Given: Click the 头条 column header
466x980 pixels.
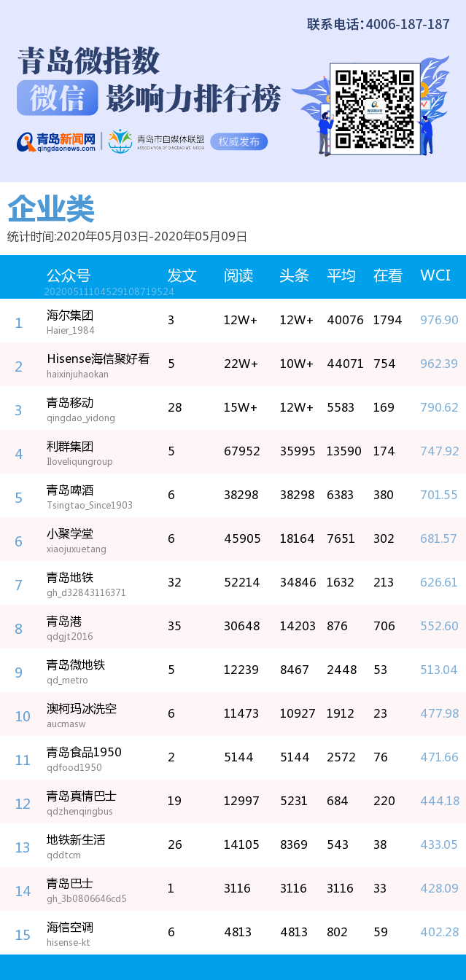Looking at the screenshot, I should [294, 275].
